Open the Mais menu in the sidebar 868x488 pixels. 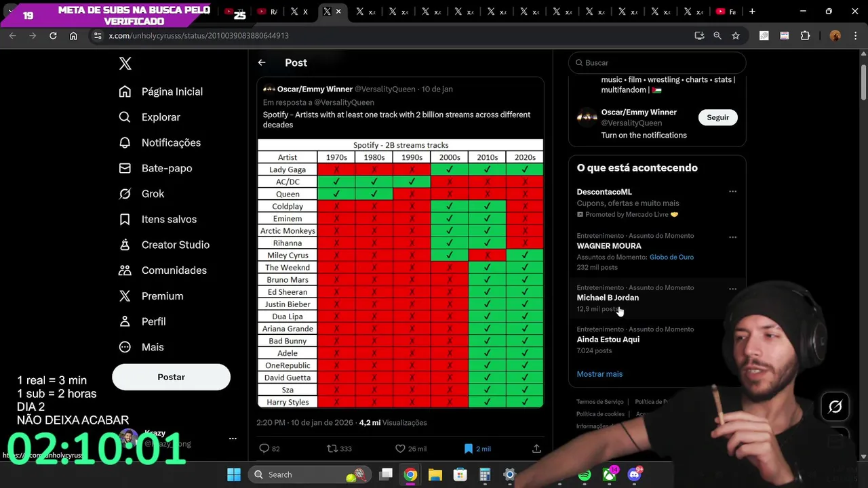(142, 347)
